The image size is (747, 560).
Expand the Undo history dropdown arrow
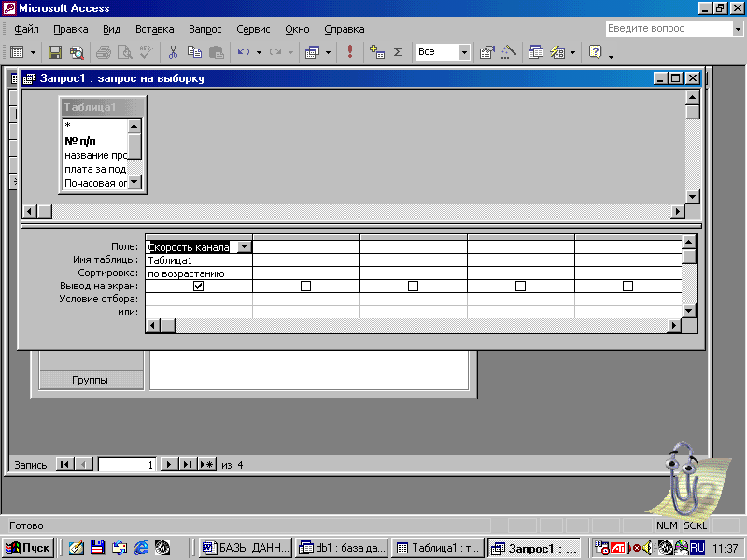coord(259,52)
